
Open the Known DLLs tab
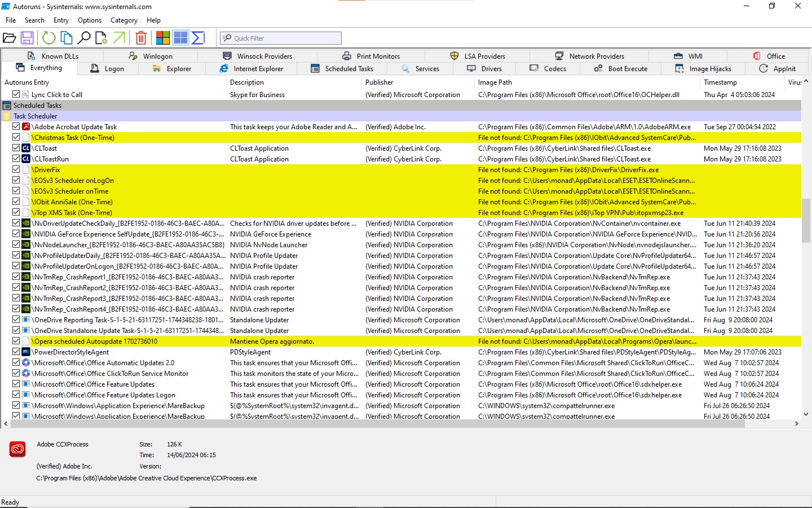53,56
